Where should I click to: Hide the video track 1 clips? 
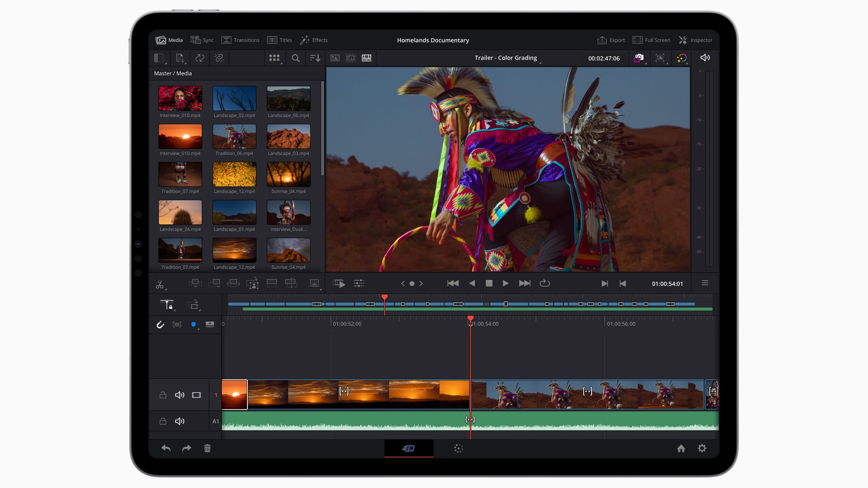click(196, 395)
